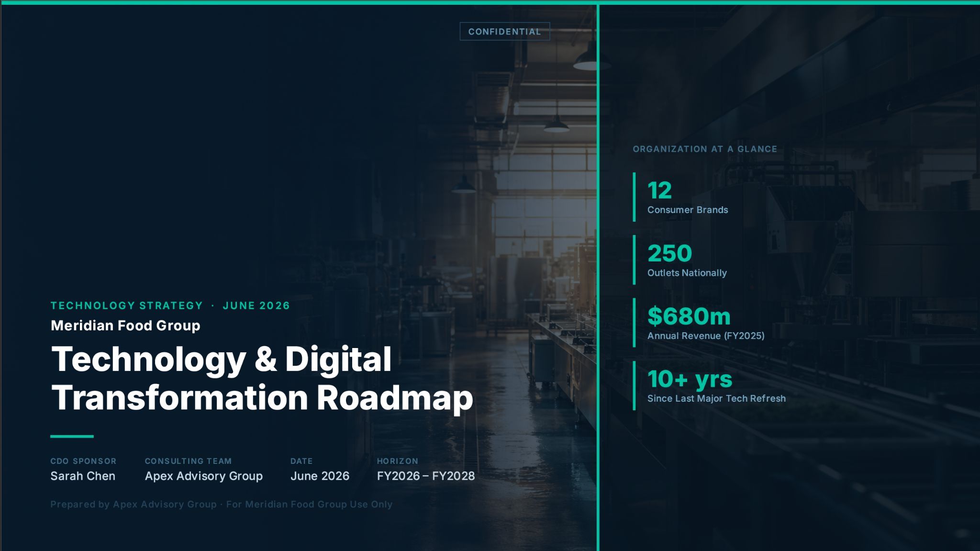The height and width of the screenshot is (551, 980).
Task: Click the Outlets Nationally label
Action: tap(687, 273)
